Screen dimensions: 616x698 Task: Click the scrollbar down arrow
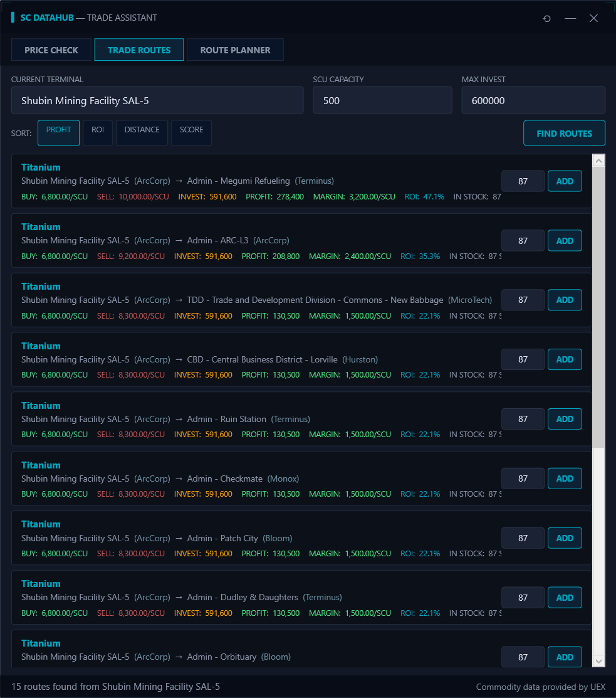click(598, 661)
